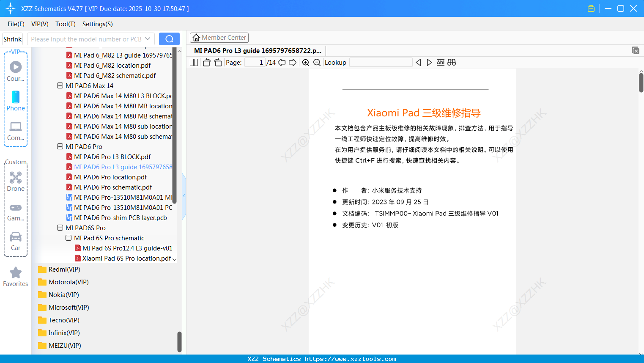The height and width of the screenshot is (363, 644).
Task: Open the binoculars search tool
Action: [x=452, y=62]
